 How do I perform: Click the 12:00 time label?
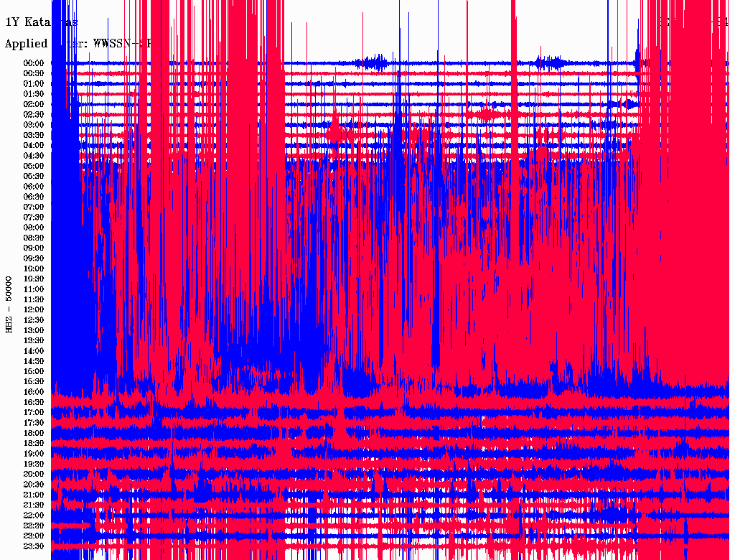click(34, 309)
